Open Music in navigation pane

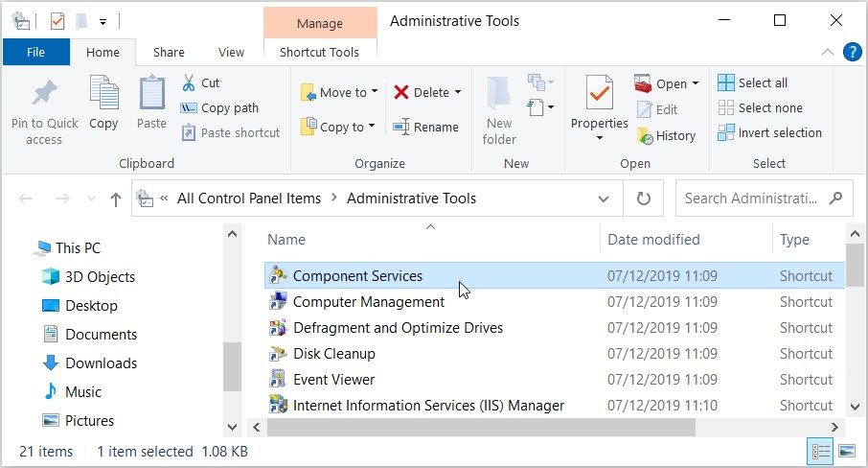tap(73, 391)
